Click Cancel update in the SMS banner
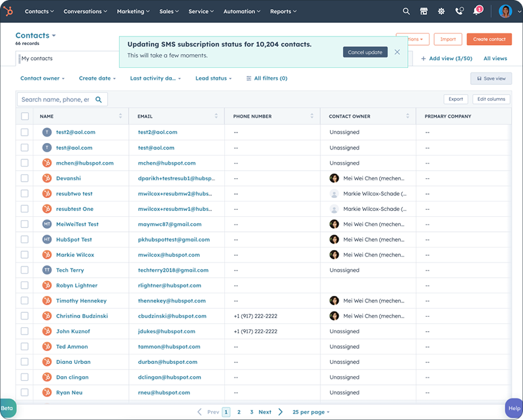This screenshot has height=420, width=523. [365, 52]
